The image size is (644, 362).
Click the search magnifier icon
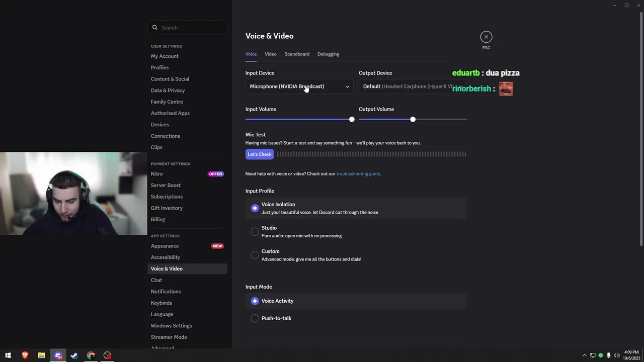[x=155, y=28]
